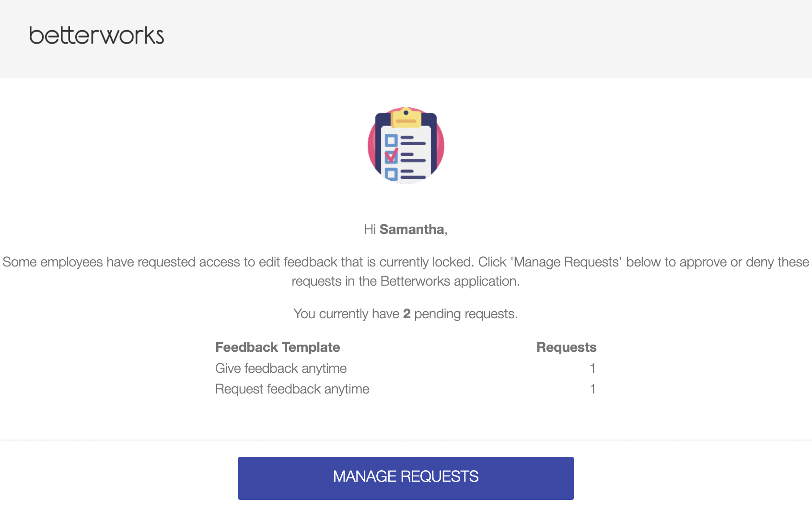Click the bold 2 in the pending requests line
The image size is (812, 532).
pos(407,313)
